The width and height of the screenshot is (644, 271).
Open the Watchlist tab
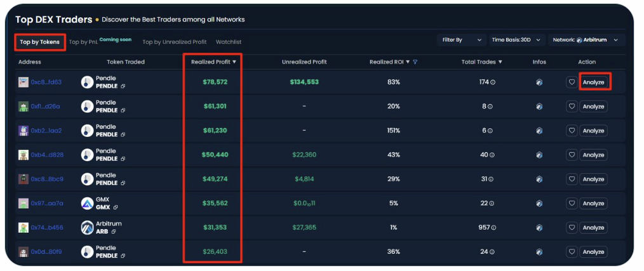pos(229,42)
